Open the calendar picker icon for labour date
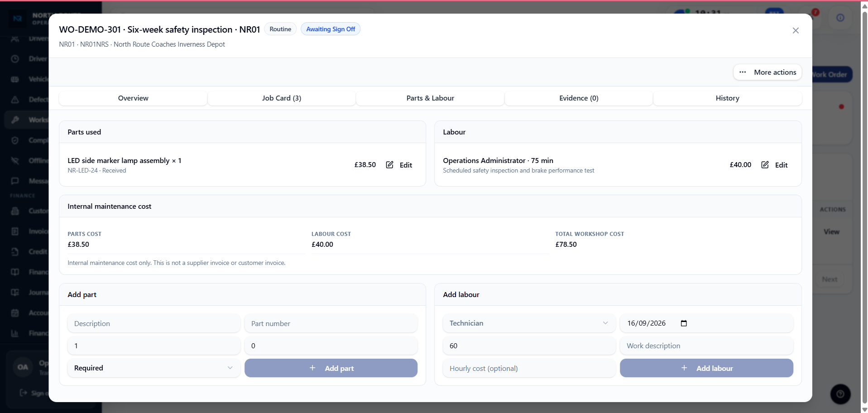This screenshot has height=413, width=868. [x=684, y=323]
